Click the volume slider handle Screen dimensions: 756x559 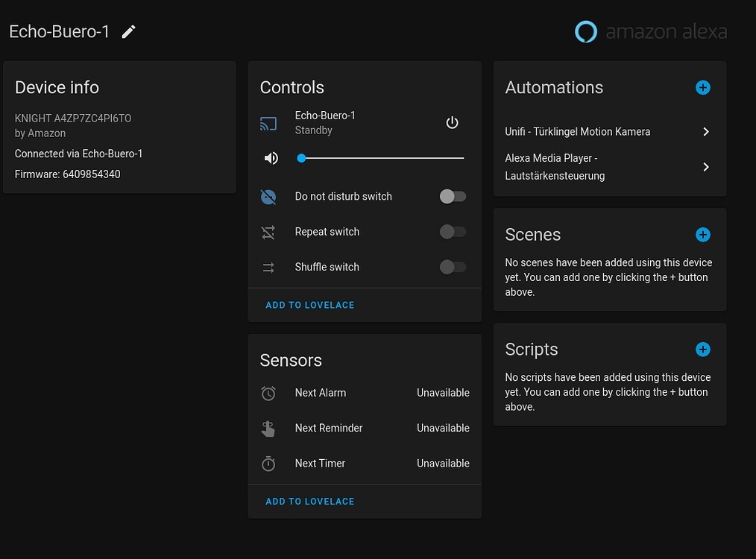point(301,158)
